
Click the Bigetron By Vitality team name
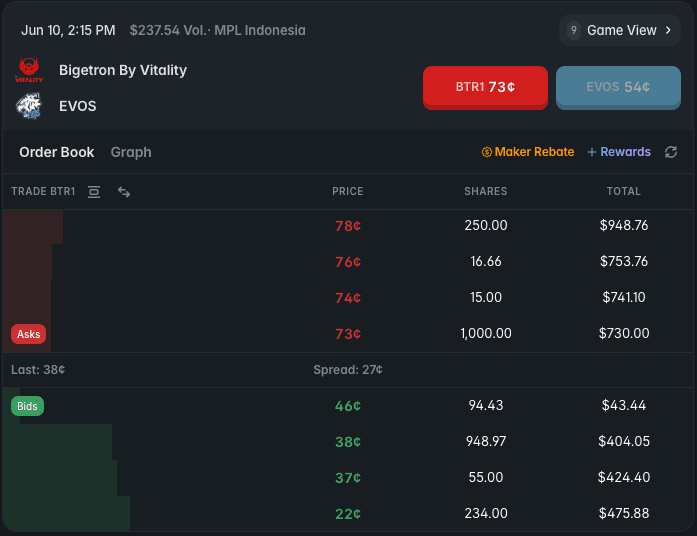123,70
